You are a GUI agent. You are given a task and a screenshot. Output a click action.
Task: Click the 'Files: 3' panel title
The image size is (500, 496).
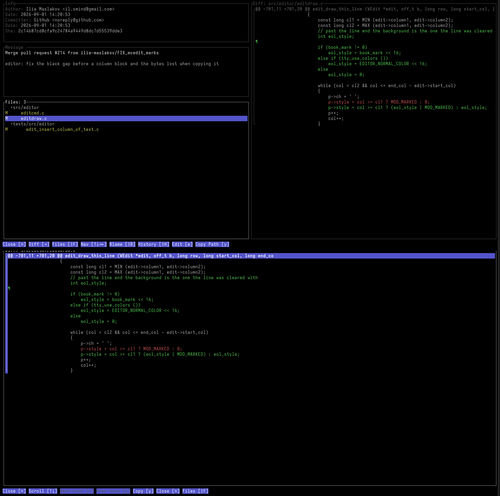tap(15, 102)
